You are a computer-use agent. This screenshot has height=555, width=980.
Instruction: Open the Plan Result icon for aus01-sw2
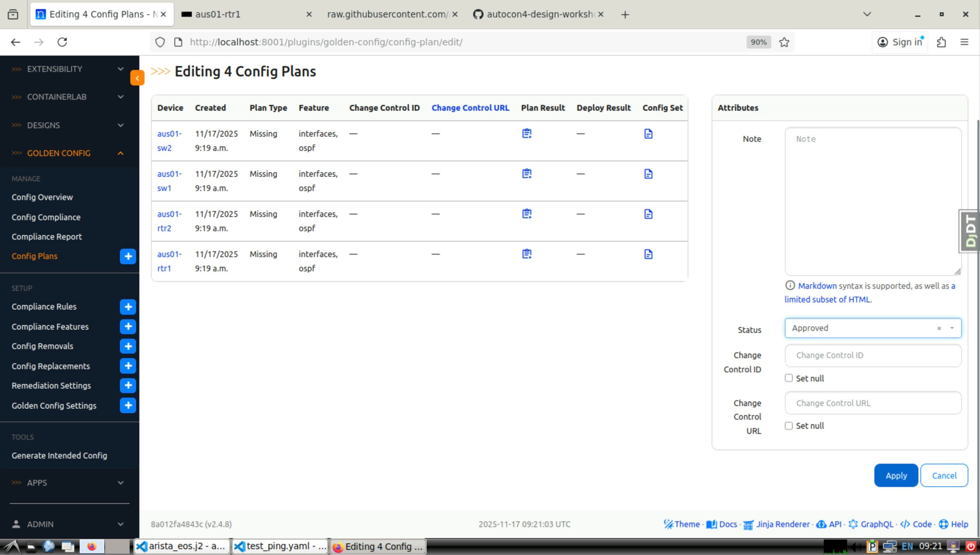pos(526,133)
